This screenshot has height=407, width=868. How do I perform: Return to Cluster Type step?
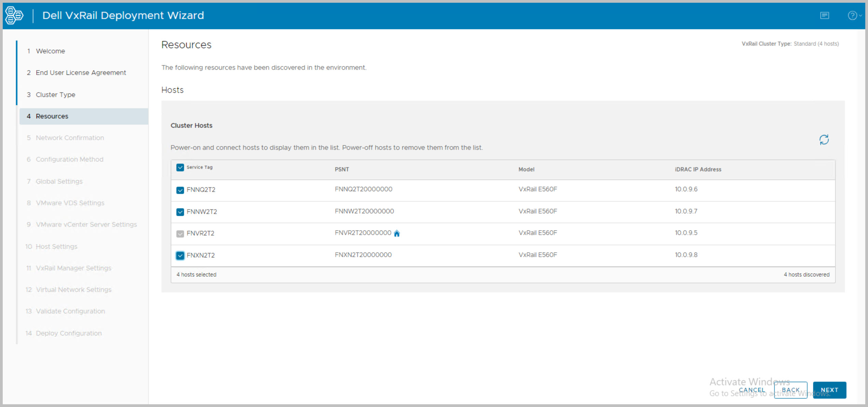[55, 95]
